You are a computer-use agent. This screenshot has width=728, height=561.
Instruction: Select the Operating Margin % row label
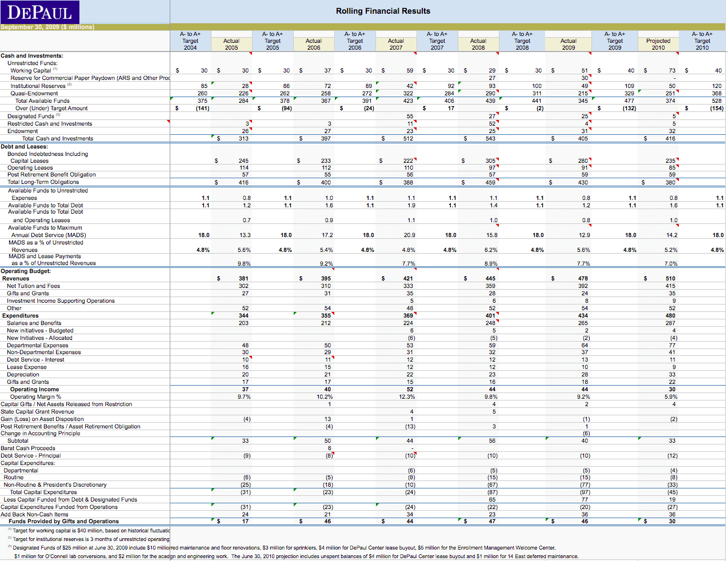[35, 396]
